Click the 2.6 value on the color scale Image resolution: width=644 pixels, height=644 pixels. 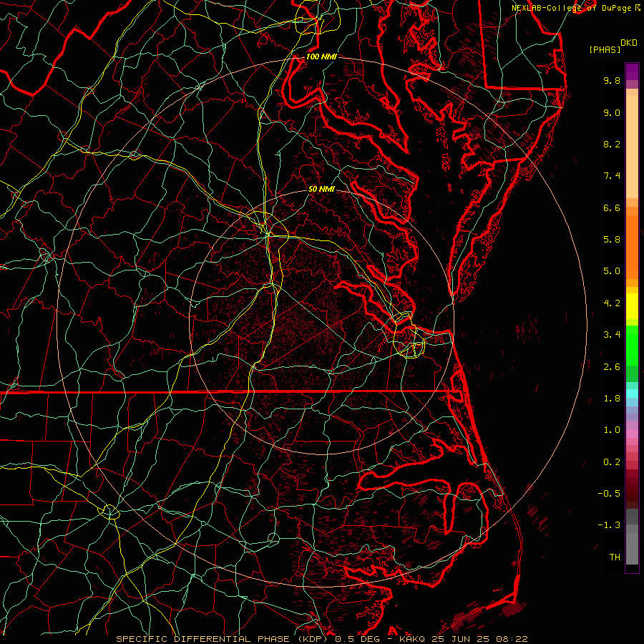click(612, 367)
